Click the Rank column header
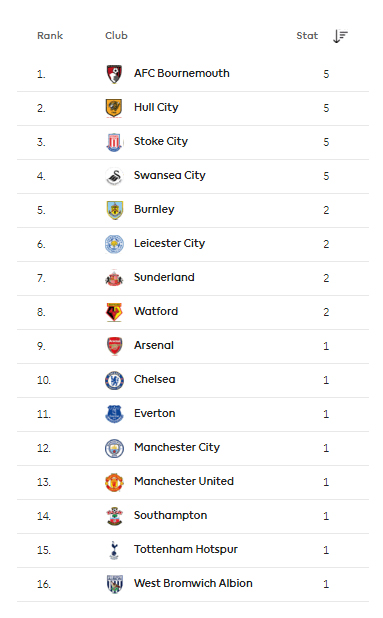The image size is (383, 618). tap(50, 35)
